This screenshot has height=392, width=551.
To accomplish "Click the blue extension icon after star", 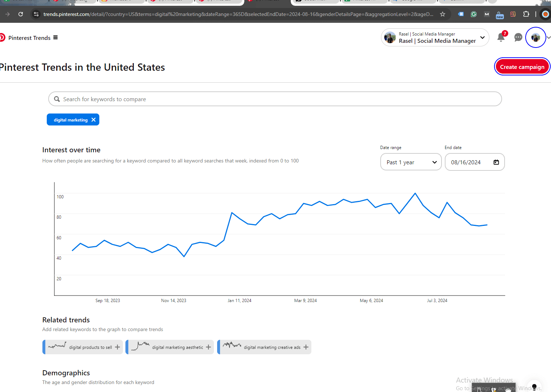I will [461, 14].
